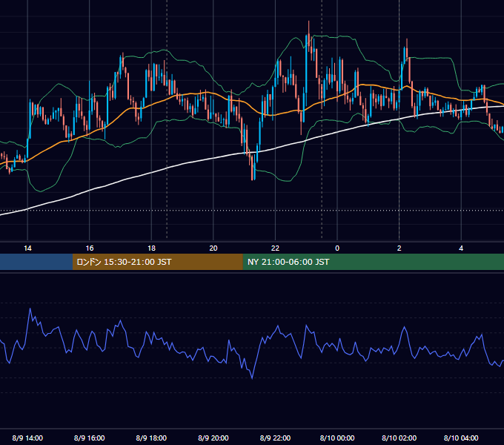Select the 18 hour tick label
This screenshot has width=504, height=445.
click(x=151, y=248)
